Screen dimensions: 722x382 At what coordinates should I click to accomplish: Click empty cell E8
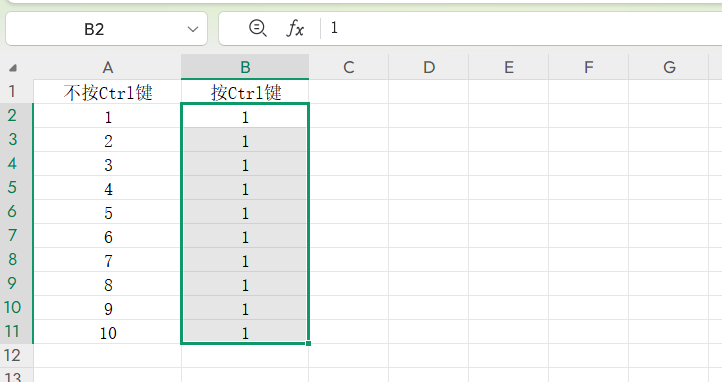click(509, 259)
